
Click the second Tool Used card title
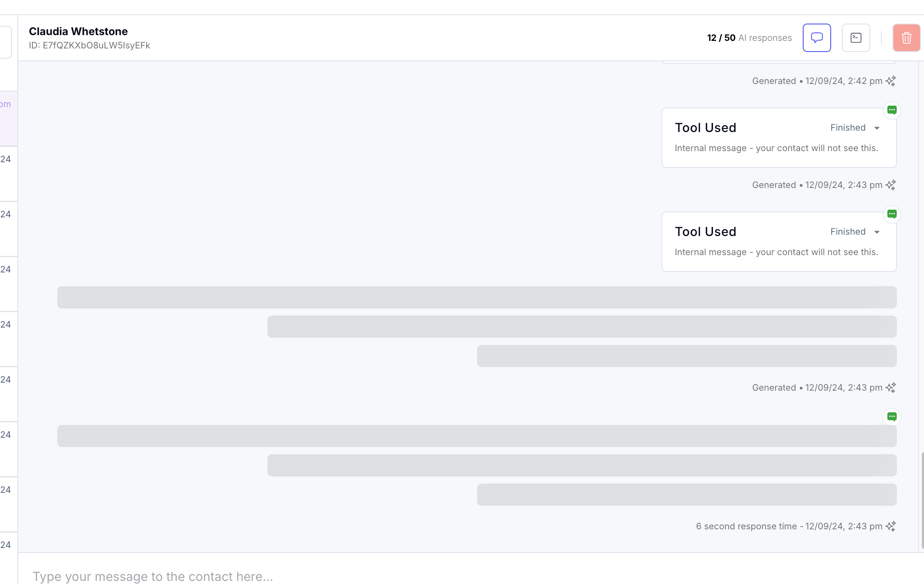[x=705, y=232]
